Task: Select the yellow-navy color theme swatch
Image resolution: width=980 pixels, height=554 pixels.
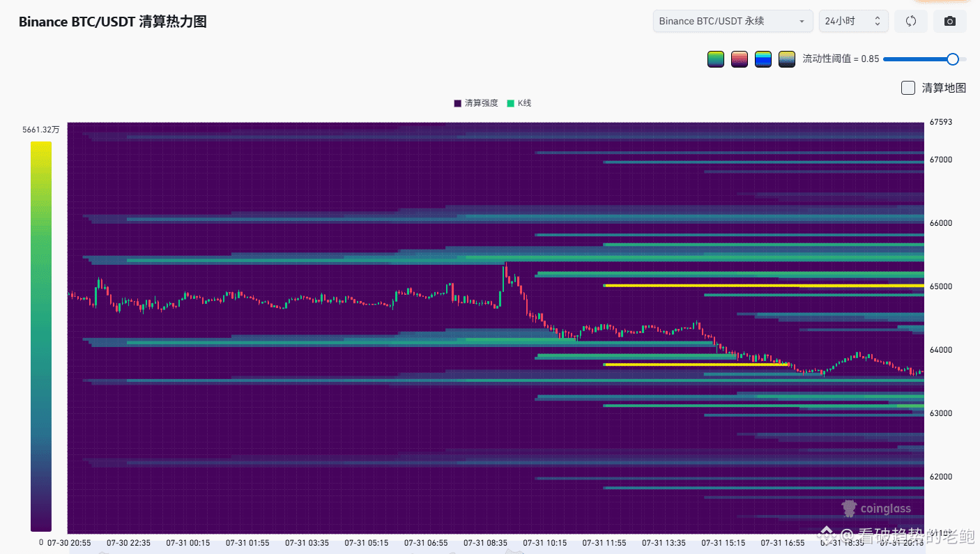Action: tap(787, 59)
